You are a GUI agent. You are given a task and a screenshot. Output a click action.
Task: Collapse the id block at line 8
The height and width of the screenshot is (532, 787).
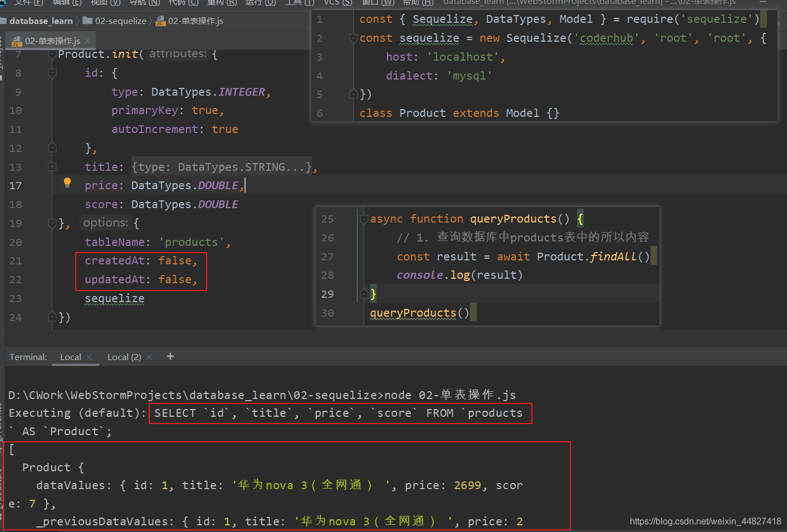[52, 73]
